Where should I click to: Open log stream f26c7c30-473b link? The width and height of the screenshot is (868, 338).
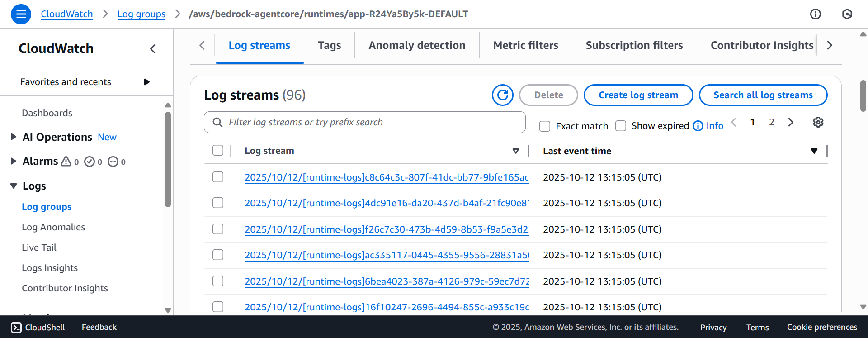pyautogui.click(x=387, y=229)
